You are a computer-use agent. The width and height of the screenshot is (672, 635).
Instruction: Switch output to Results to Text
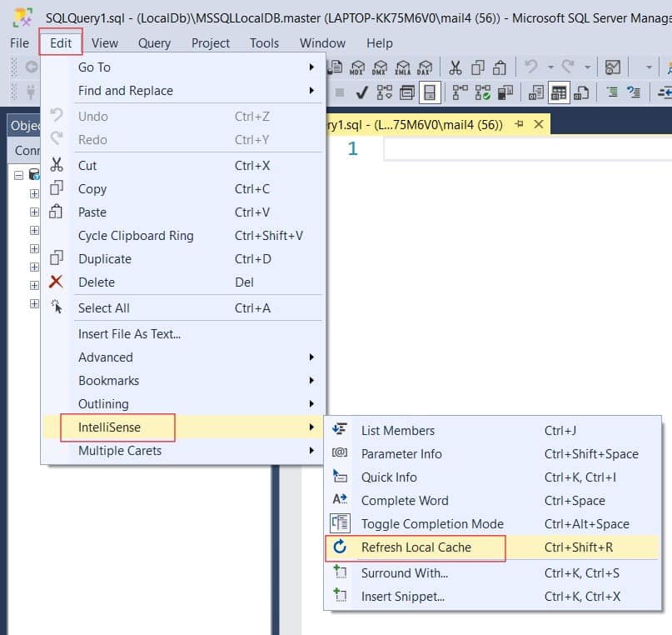tap(536, 92)
